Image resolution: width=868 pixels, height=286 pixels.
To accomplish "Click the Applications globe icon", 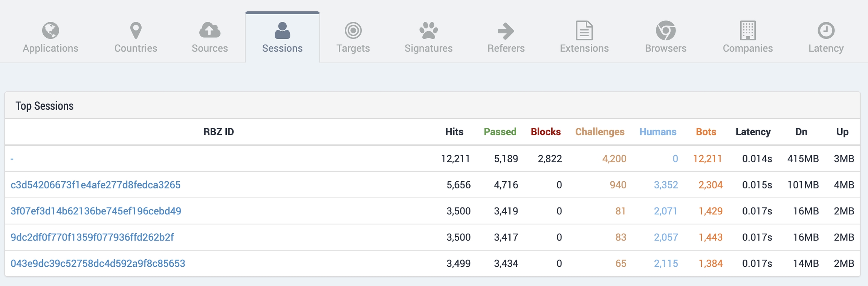I will tap(50, 31).
